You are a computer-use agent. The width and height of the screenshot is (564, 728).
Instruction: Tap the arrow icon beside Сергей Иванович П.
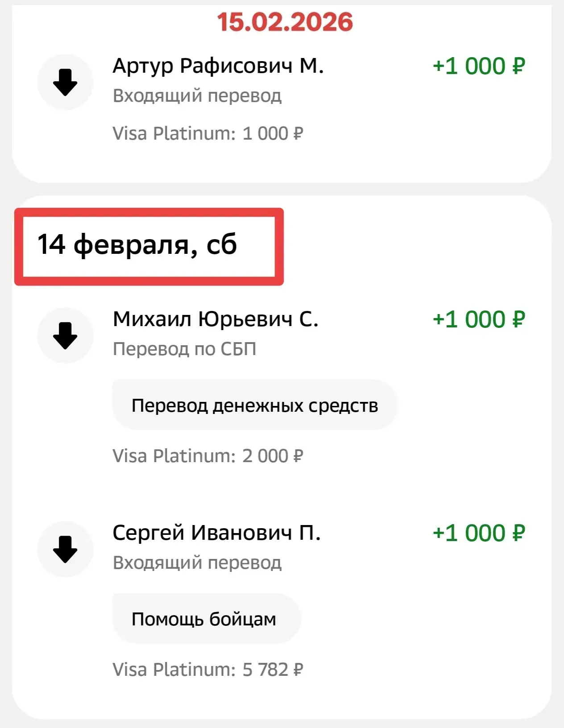coord(65,549)
